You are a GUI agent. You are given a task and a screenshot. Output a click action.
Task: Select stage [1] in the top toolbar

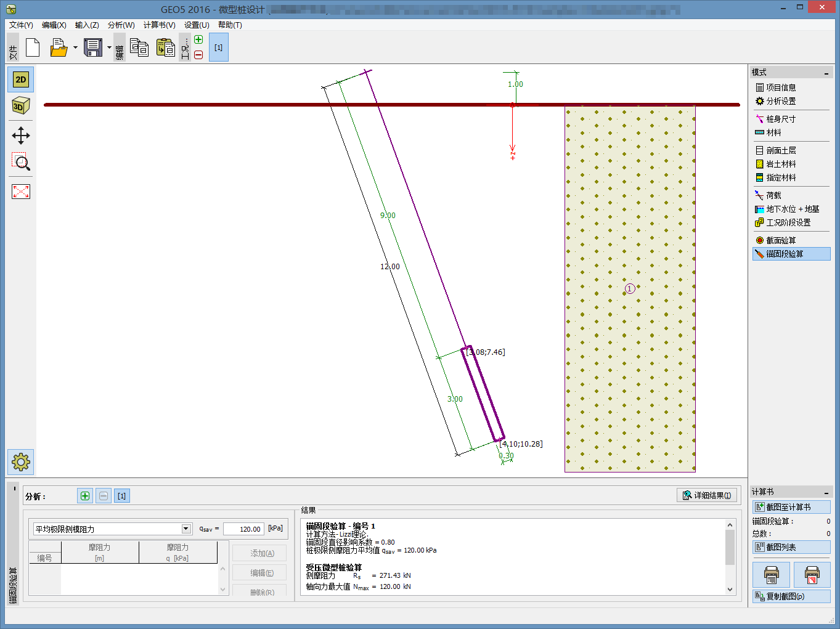(219, 47)
